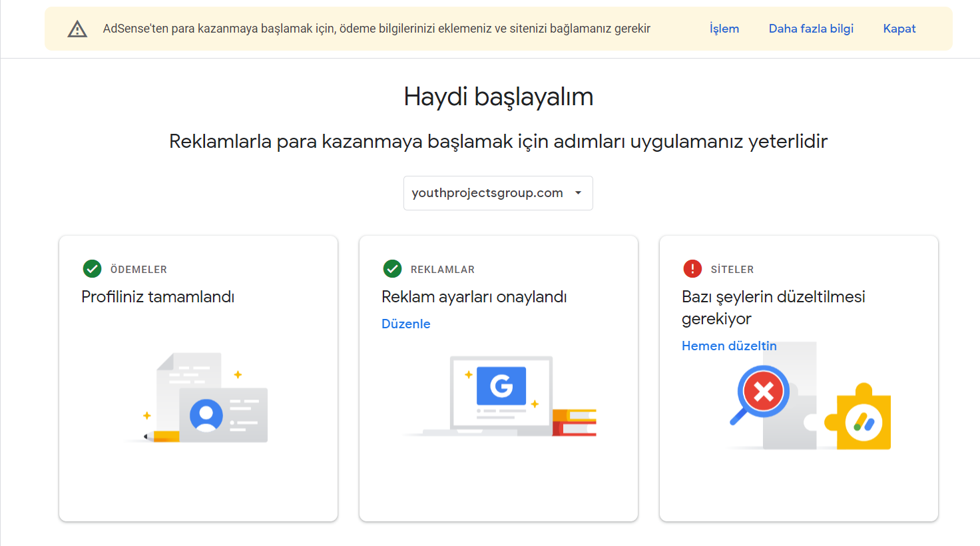Image resolution: width=980 pixels, height=546 pixels.
Task: Click Hemen düzeltin link in Siteler card
Action: (x=729, y=346)
